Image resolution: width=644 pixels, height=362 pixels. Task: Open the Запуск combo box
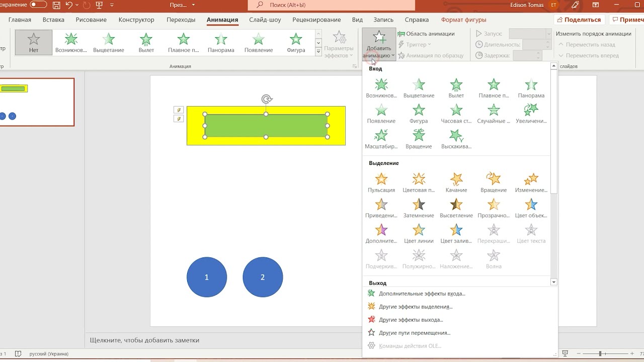530,34
